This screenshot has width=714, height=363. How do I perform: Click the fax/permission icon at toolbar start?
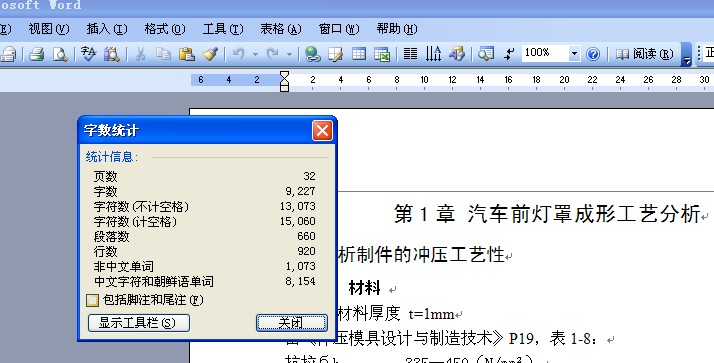pyautogui.click(x=8, y=54)
